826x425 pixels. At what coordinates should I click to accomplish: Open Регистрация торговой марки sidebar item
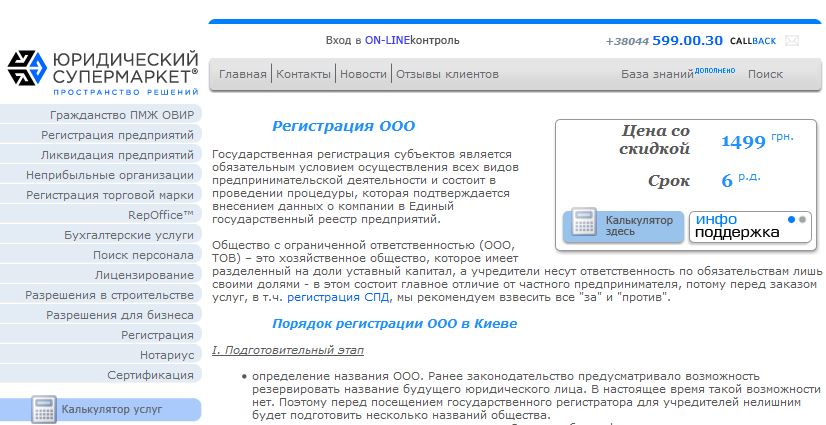click(101, 195)
